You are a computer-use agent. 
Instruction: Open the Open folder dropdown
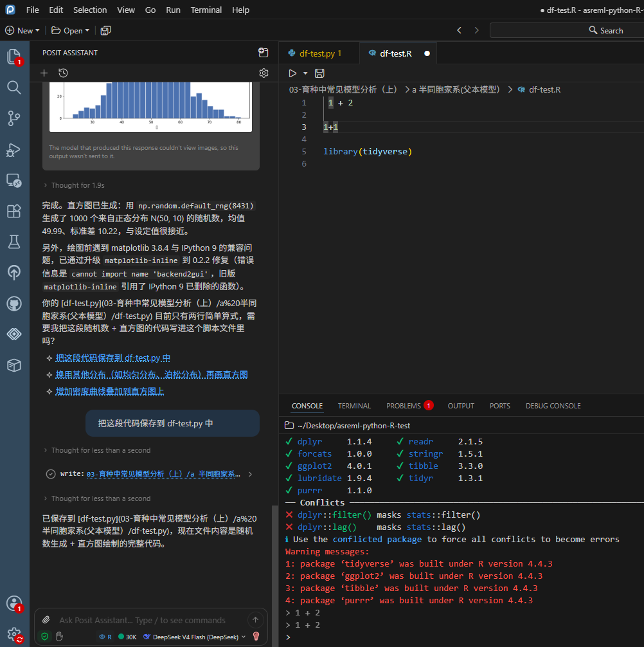[x=70, y=30]
